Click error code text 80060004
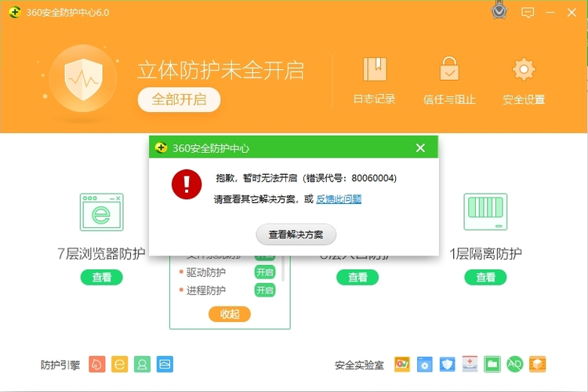This screenshot has width=588, height=392. point(372,178)
